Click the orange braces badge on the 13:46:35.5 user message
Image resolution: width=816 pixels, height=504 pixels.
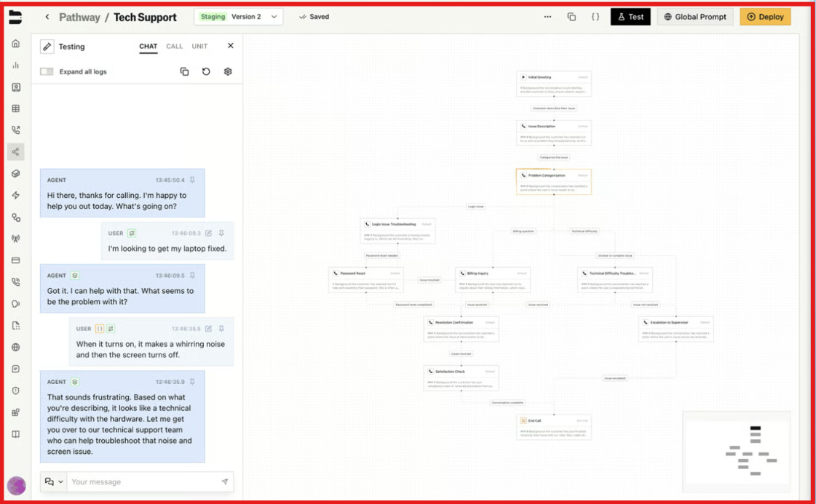click(x=100, y=329)
